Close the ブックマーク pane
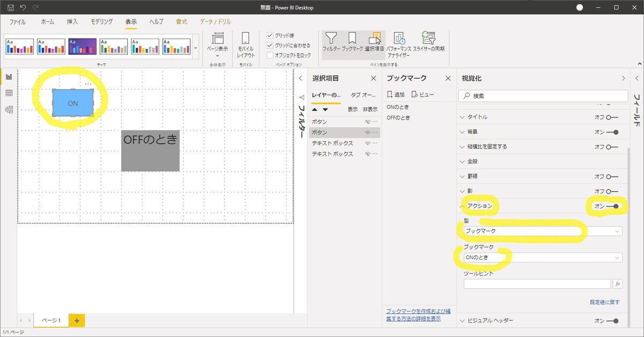 click(449, 78)
